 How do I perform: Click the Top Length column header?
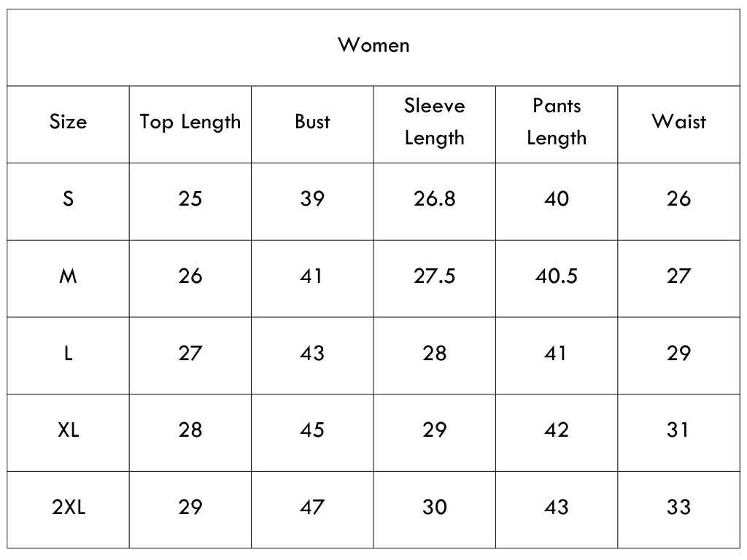point(190,122)
